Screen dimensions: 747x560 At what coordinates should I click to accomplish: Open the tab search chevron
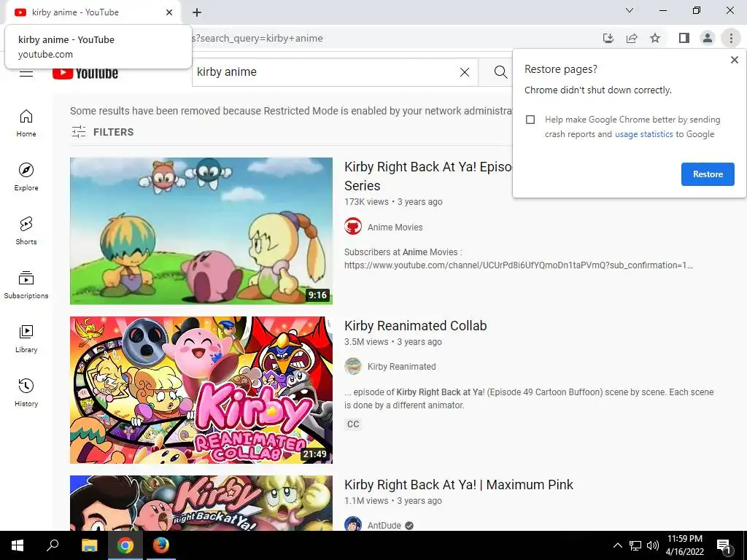tap(630, 10)
